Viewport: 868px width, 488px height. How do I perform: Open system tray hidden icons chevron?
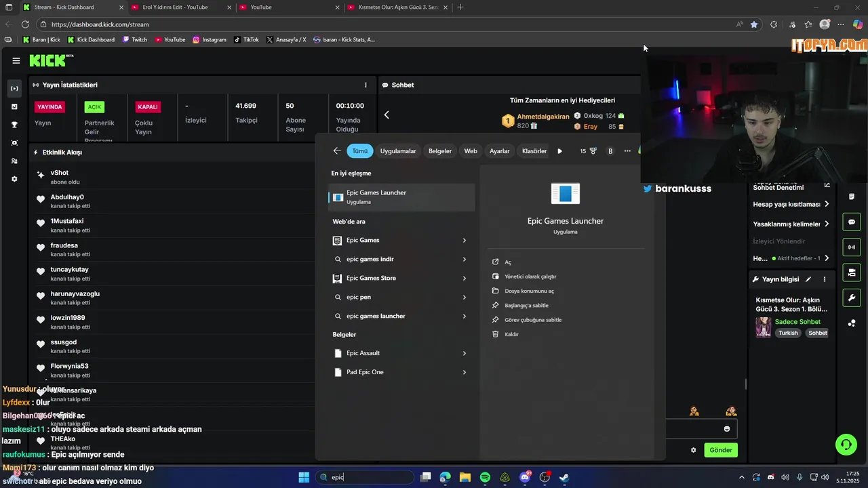click(x=741, y=477)
